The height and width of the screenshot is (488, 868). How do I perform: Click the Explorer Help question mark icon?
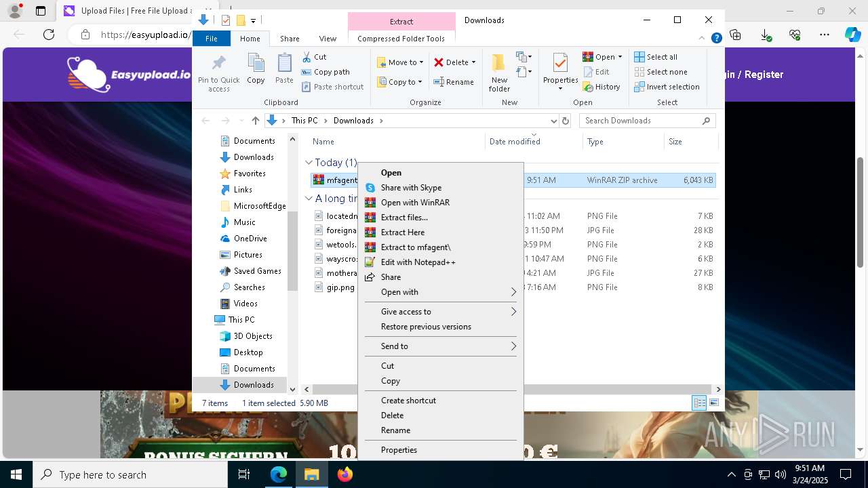point(716,39)
